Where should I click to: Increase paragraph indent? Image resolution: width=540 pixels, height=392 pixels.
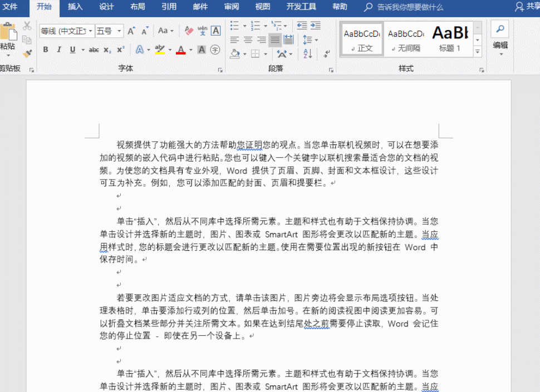pyautogui.click(x=316, y=26)
